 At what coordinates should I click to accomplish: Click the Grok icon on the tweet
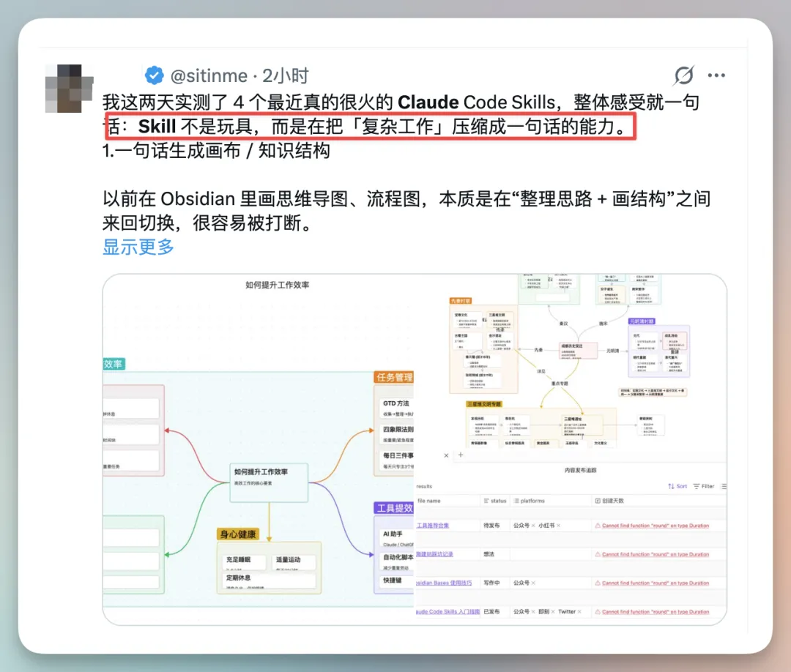pos(683,75)
